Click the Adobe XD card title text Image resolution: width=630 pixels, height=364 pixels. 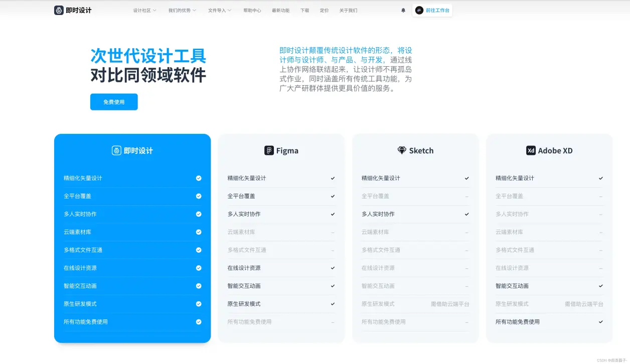click(555, 150)
